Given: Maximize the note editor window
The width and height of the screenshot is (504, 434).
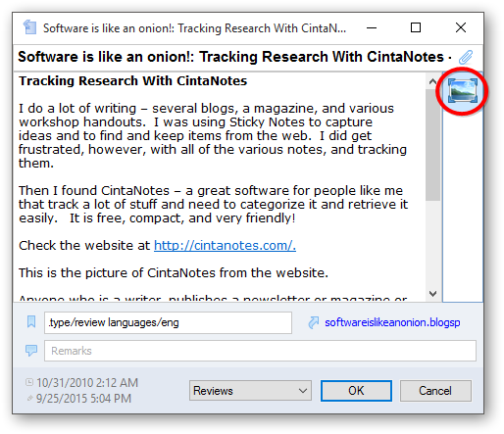Looking at the screenshot, I should click(416, 27).
